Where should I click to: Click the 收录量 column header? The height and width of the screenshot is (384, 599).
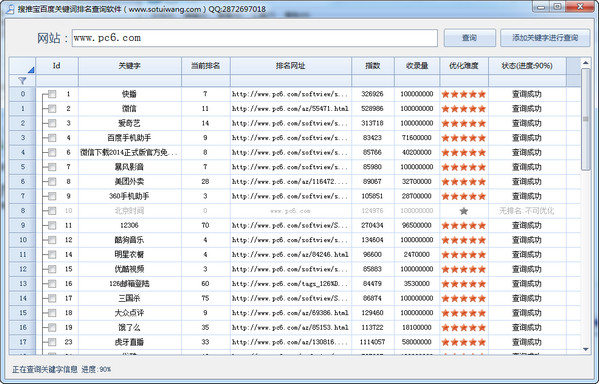pos(417,66)
